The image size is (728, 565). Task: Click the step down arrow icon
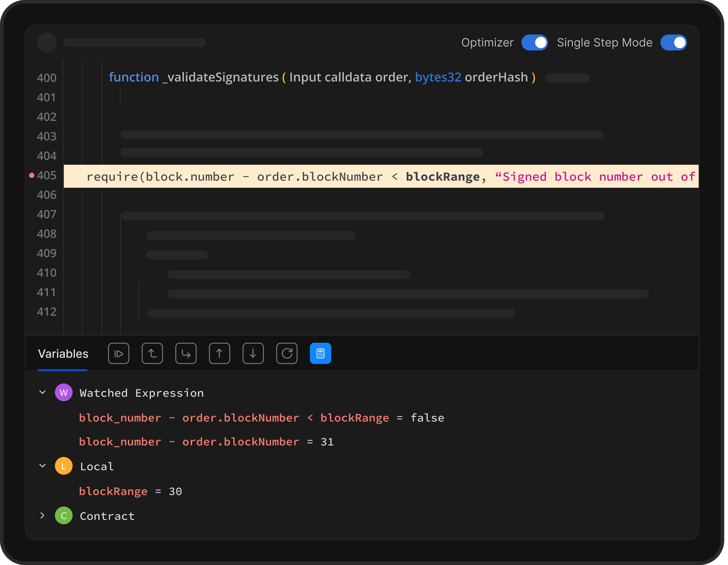pyautogui.click(x=253, y=353)
